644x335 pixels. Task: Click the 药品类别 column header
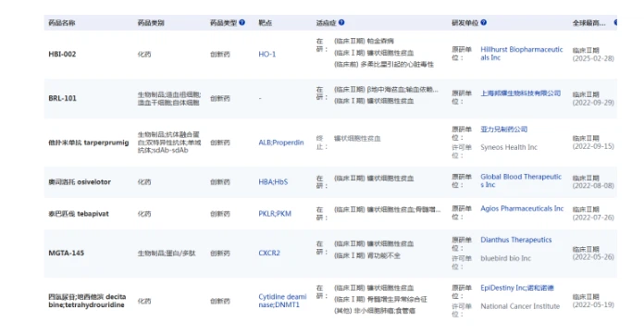click(151, 22)
